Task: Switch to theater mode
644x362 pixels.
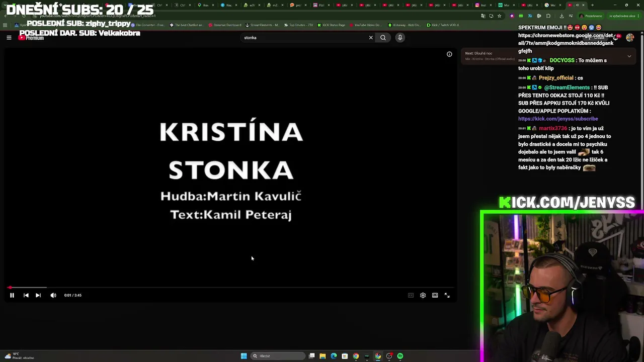Action: click(435, 295)
